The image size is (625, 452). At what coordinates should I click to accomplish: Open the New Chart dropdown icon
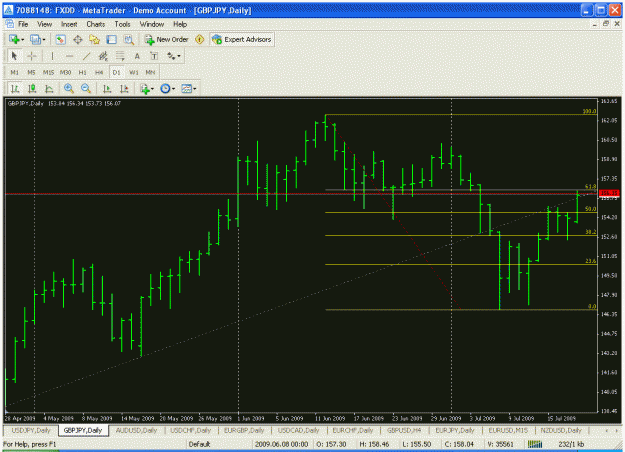pos(16,39)
